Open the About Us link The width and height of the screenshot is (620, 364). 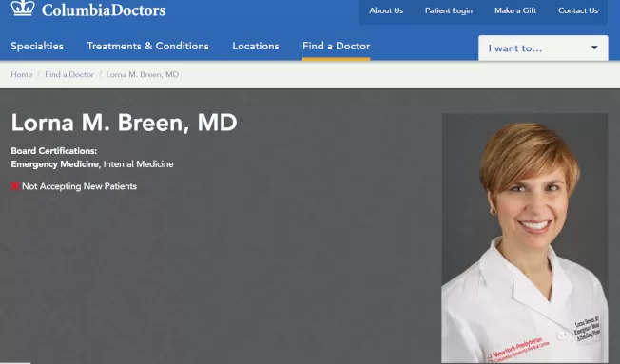point(386,10)
